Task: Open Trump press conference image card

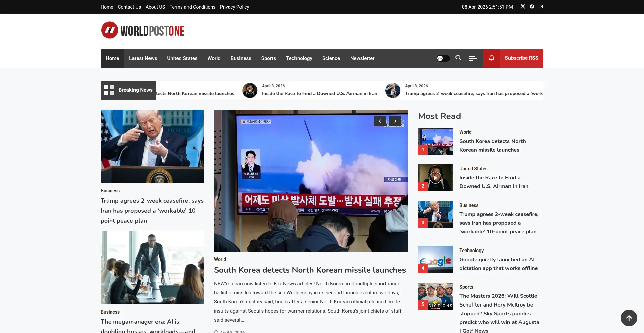Action: point(152,146)
